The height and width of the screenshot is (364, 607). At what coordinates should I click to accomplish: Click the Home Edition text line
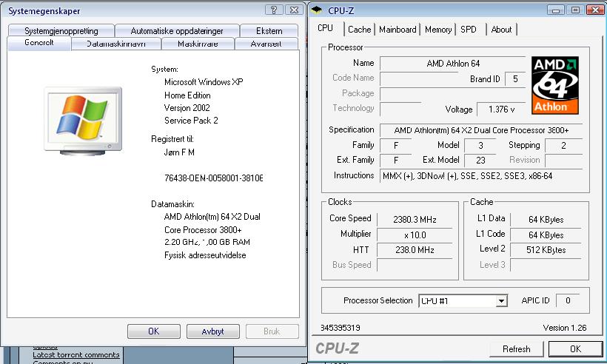pyautogui.click(x=187, y=95)
